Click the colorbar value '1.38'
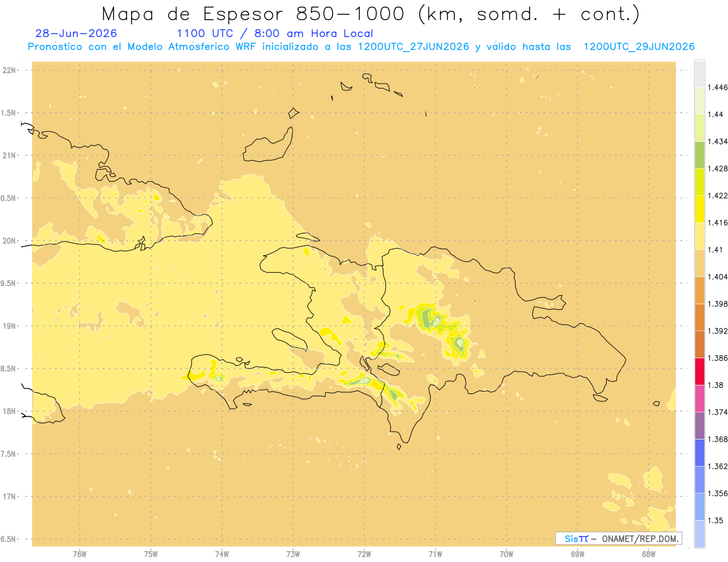 [717, 385]
